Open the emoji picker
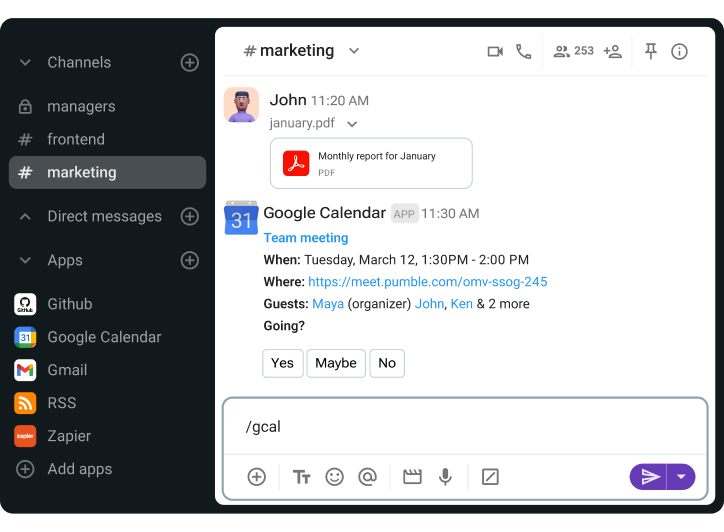 (x=334, y=477)
